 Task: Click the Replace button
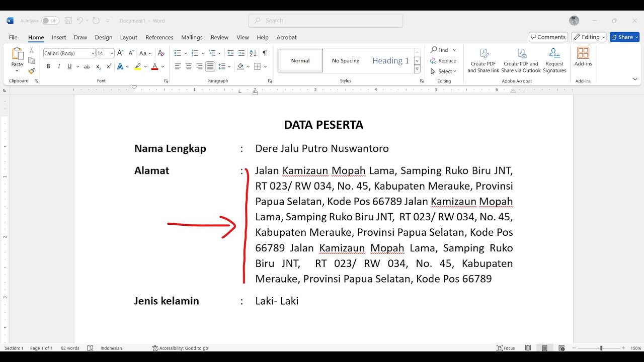pos(443,61)
